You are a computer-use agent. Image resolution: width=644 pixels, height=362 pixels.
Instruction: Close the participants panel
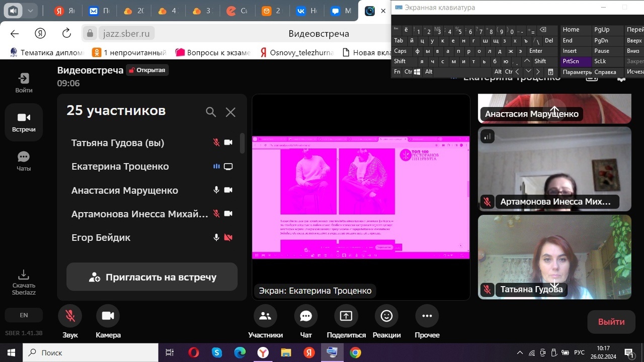[230, 112]
